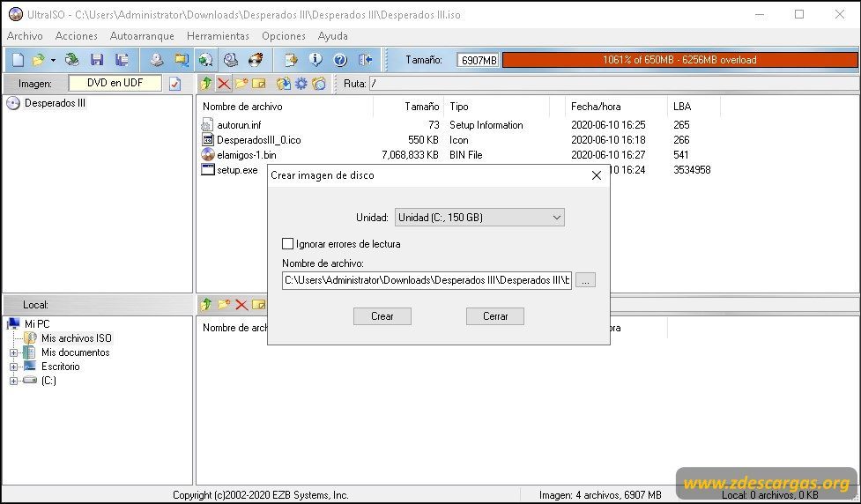This screenshot has height=504, width=861.
Task: Close the Crear imagen de disco dialog
Action: point(597,175)
